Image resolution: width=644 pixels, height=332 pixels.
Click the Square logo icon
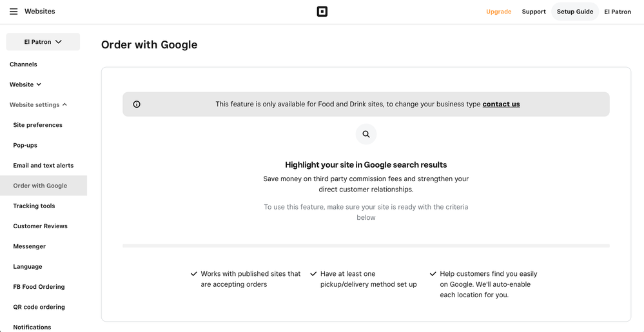pyautogui.click(x=322, y=12)
